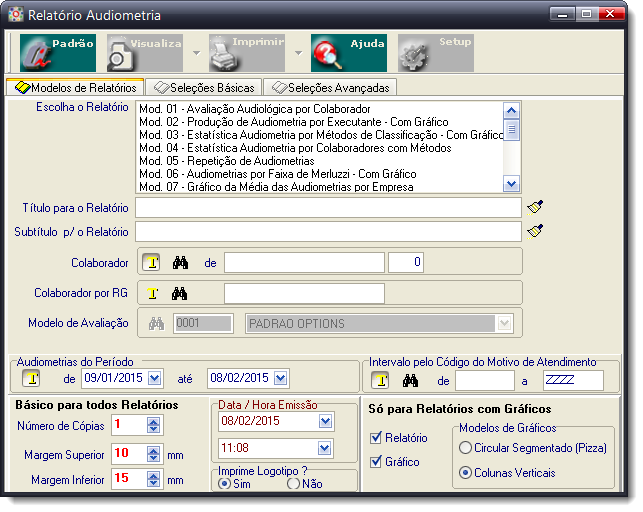Screen dimensions: 643x512
Task: Open the 09/01/2015 start date dropdown
Action: [x=155, y=378]
